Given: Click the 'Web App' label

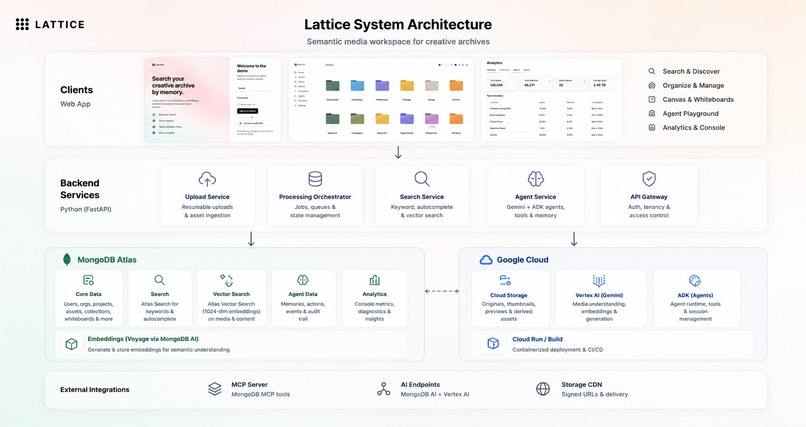Looking at the screenshot, I should coord(75,104).
